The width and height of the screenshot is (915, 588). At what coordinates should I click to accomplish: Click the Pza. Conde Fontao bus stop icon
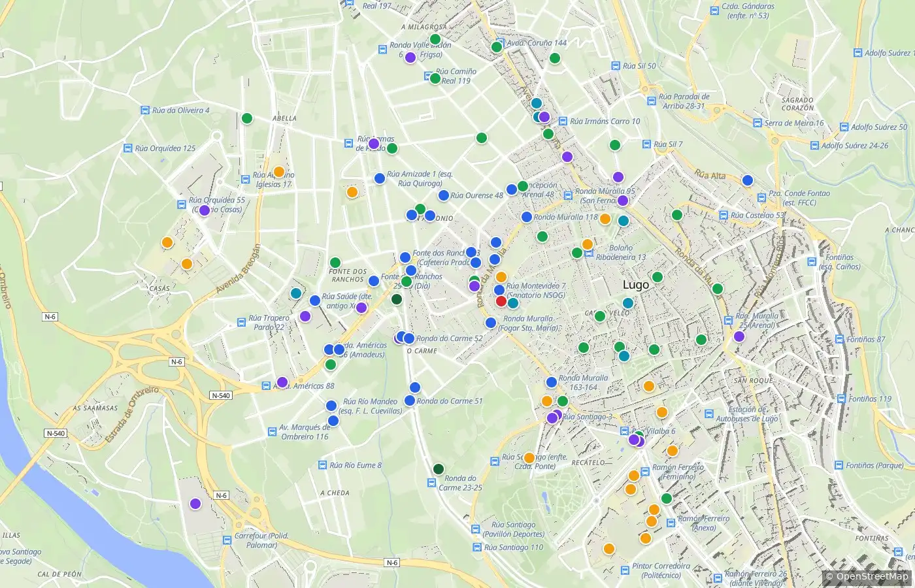point(761,198)
